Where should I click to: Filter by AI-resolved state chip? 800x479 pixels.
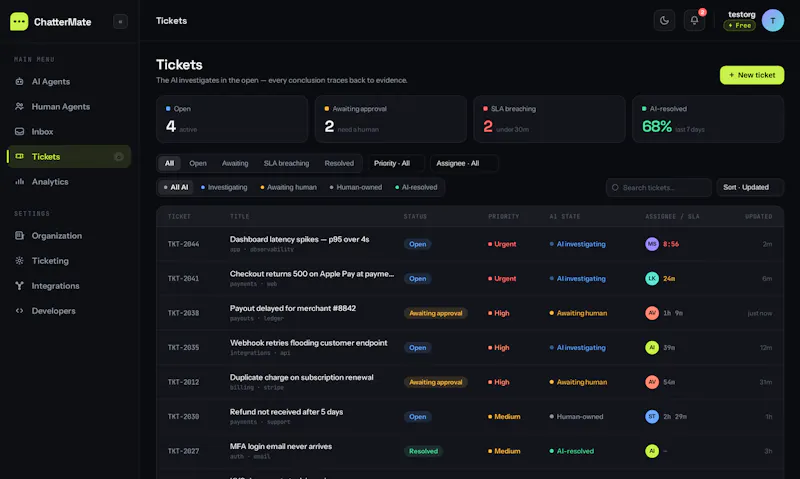(x=416, y=187)
